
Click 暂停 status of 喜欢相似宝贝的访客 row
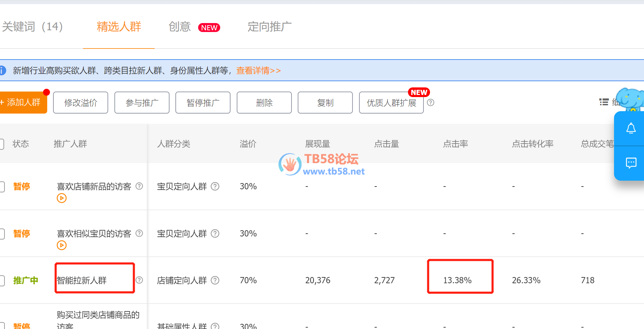pyautogui.click(x=21, y=234)
